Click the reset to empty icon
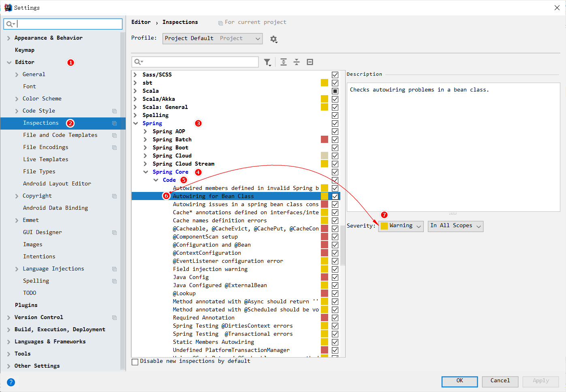566x392 pixels. pyautogui.click(x=310, y=62)
